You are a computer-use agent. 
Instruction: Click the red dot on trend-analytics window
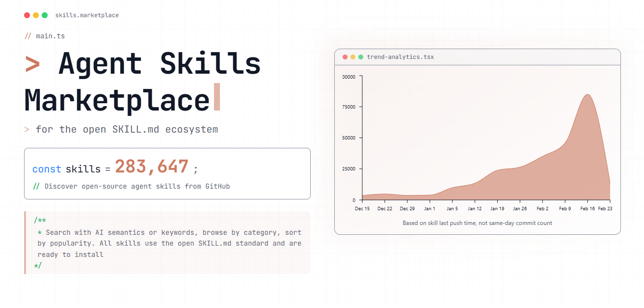(x=346, y=56)
